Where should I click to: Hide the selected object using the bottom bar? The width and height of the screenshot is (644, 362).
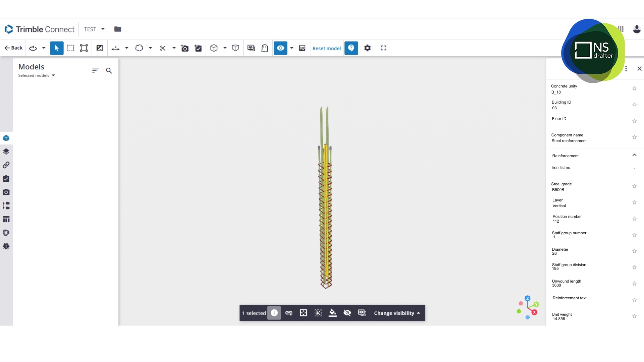(x=347, y=313)
